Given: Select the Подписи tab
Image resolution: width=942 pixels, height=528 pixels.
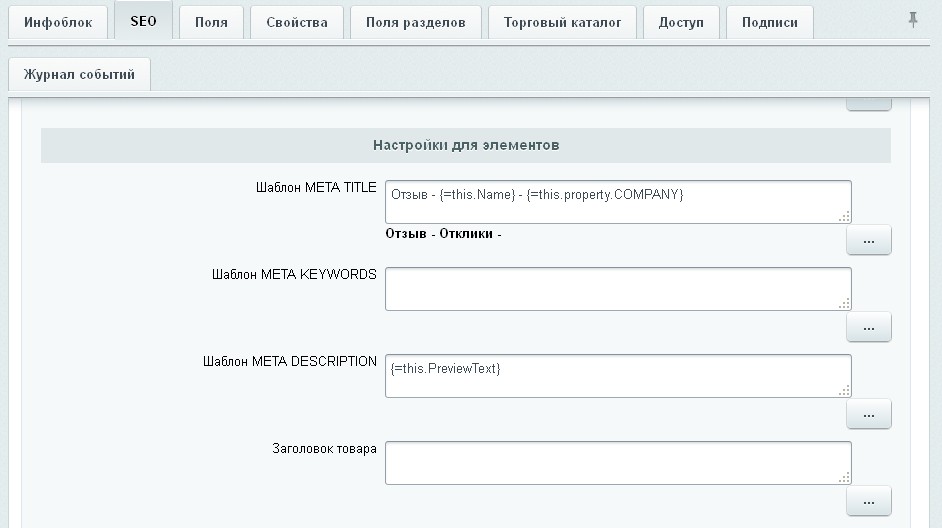Looking at the screenshot, I should pos(769,22).
